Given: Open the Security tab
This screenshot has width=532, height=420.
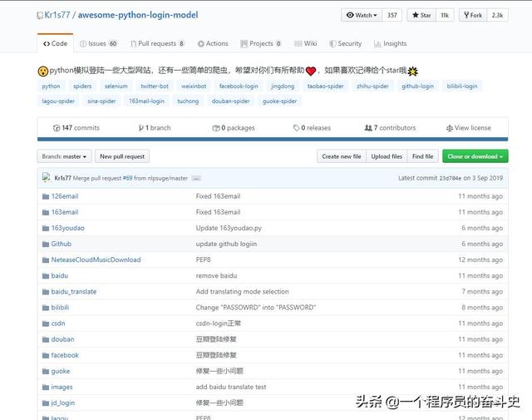Looking at the screenshot, I should pos(346,43).
